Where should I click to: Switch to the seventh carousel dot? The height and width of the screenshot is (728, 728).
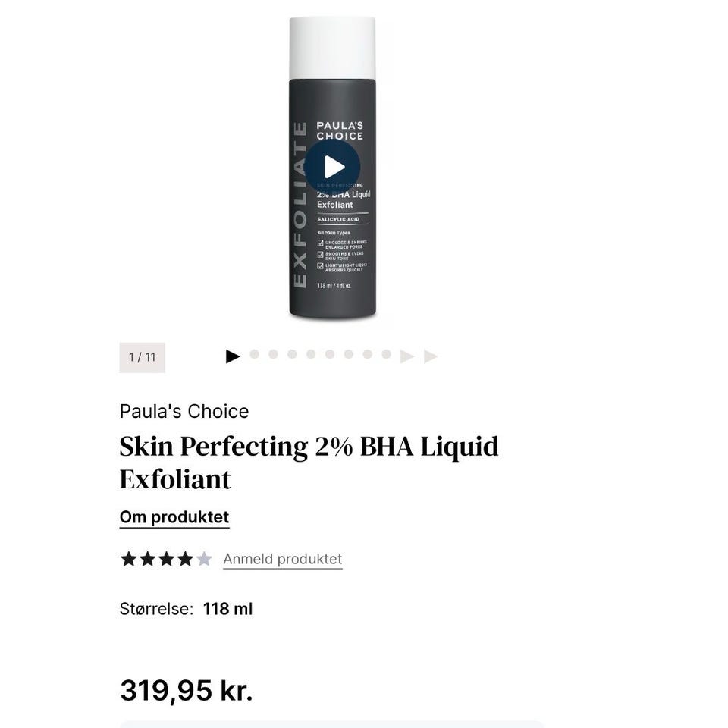pos(349,354)
